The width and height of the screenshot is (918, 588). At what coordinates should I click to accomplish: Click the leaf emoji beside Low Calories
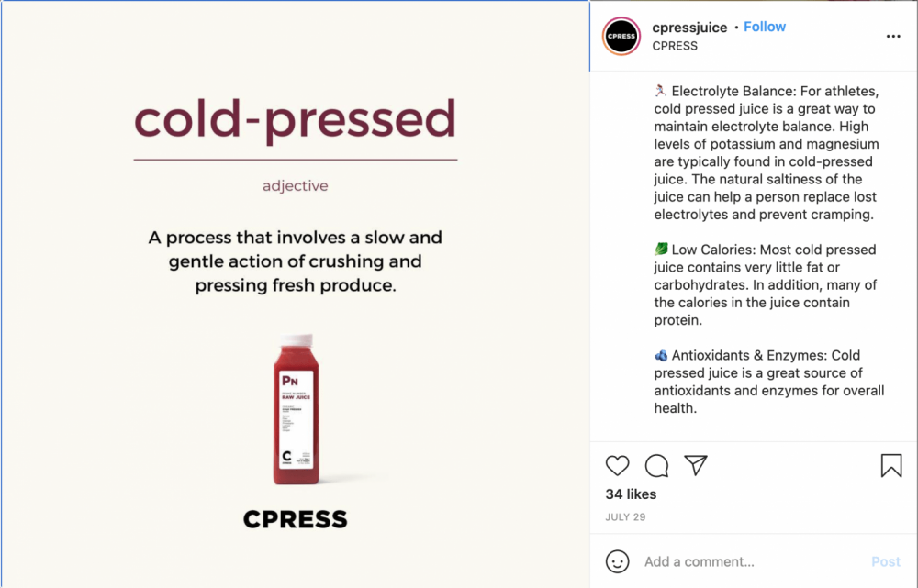pos(661,250)
